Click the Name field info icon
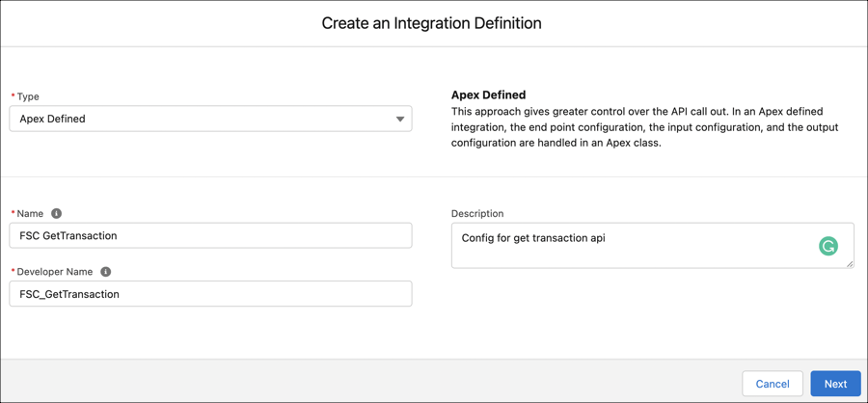The image size is (868, 403). tap(56, 213)
